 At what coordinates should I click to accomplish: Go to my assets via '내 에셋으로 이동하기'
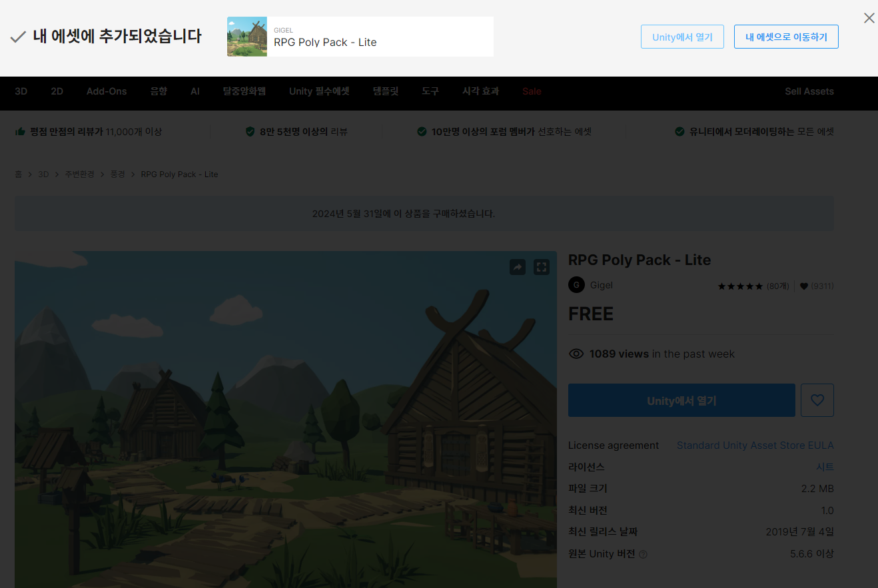[x=786, y=37]
